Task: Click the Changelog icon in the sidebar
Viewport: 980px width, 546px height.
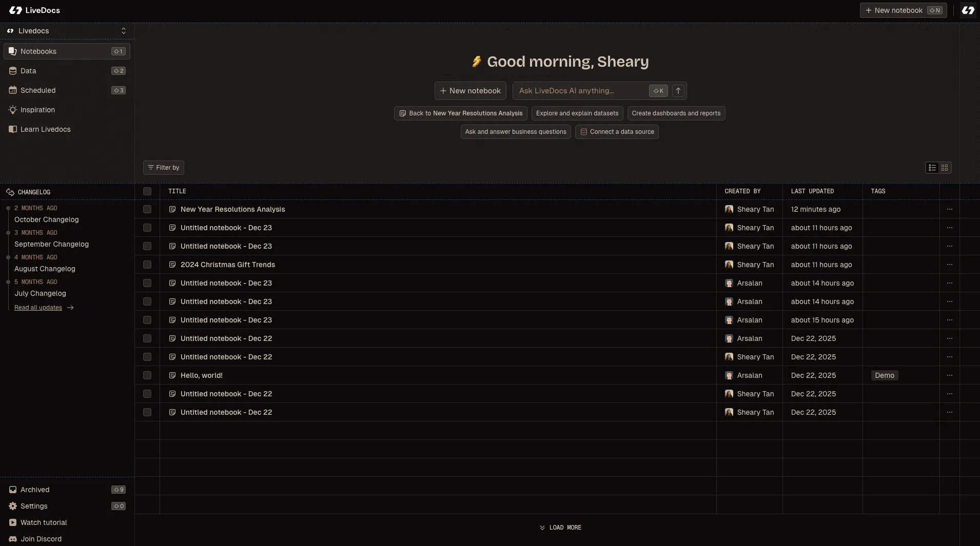Action: coord(10,192)
